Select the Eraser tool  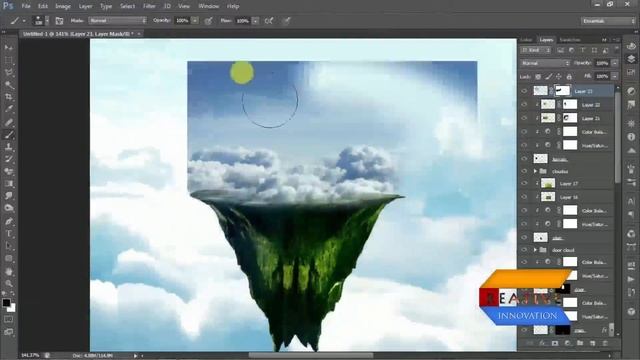coord(9,171)
